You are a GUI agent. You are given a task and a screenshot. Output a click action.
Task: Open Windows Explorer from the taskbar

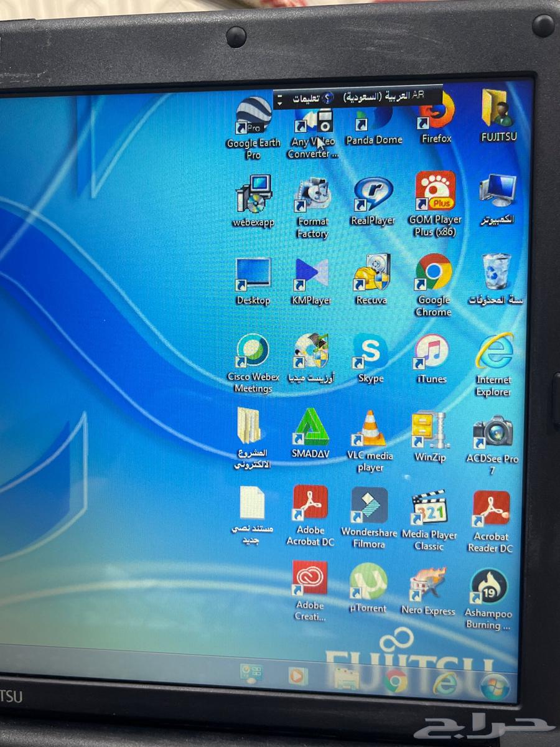pyautogui.click(x=347, y=678)
